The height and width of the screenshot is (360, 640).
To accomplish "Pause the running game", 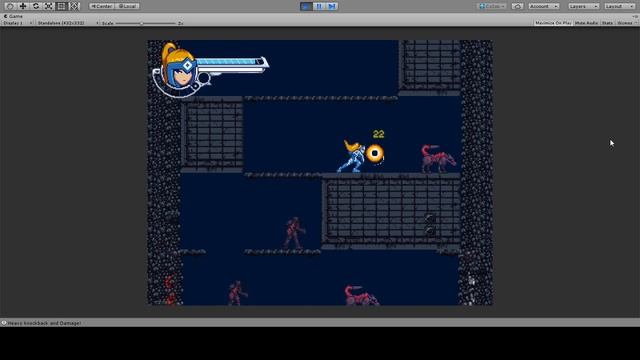I will point(319,6).
